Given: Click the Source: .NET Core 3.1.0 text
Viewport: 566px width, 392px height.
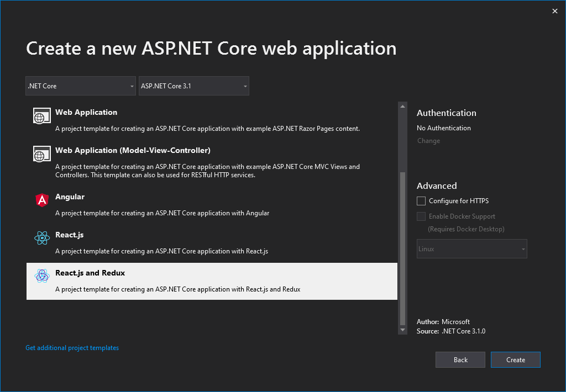Looking at the screenshot, I should pos(451,331).
